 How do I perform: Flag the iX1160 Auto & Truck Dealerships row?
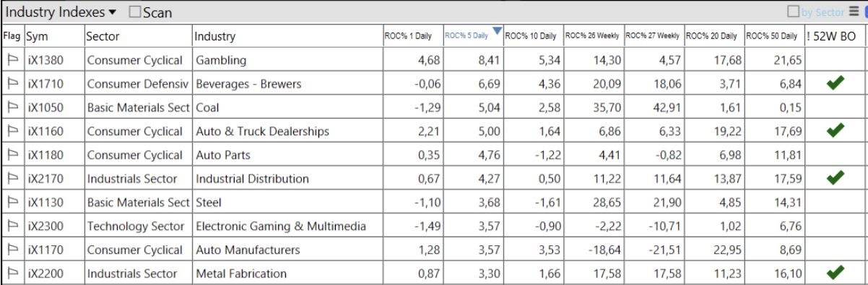click(x=12, y=131)
